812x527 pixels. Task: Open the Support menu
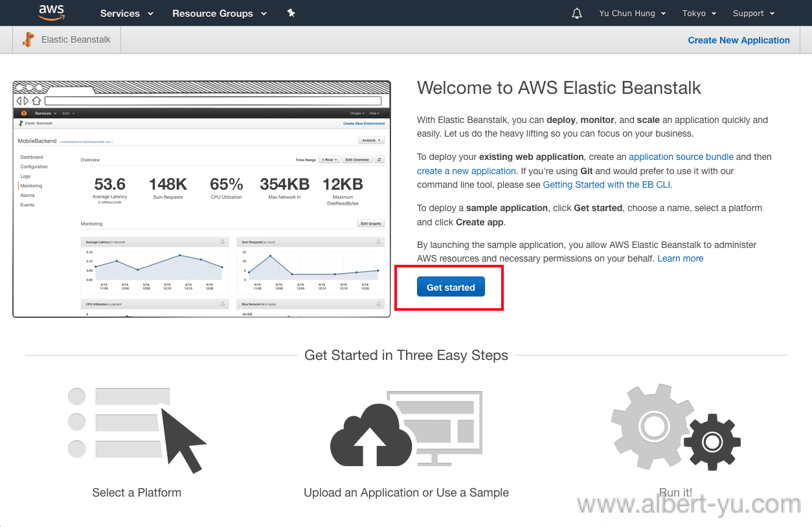[754, 13]
